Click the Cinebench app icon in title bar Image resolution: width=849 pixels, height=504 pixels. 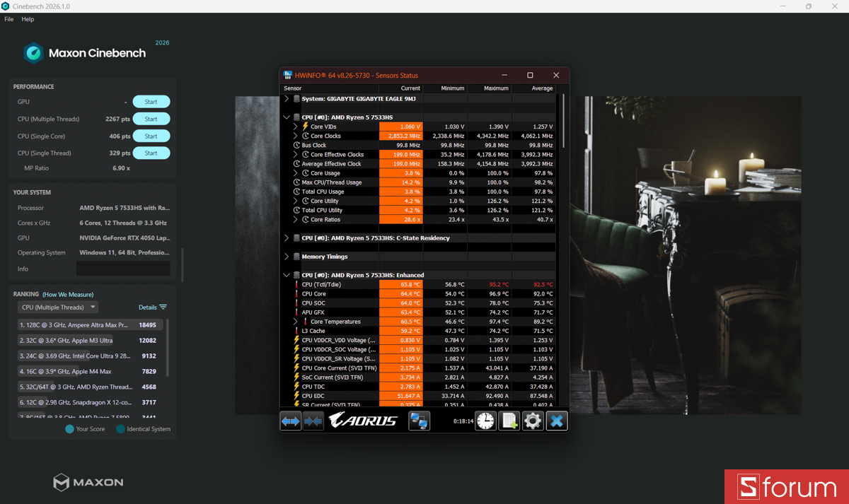tap(6, 6)
